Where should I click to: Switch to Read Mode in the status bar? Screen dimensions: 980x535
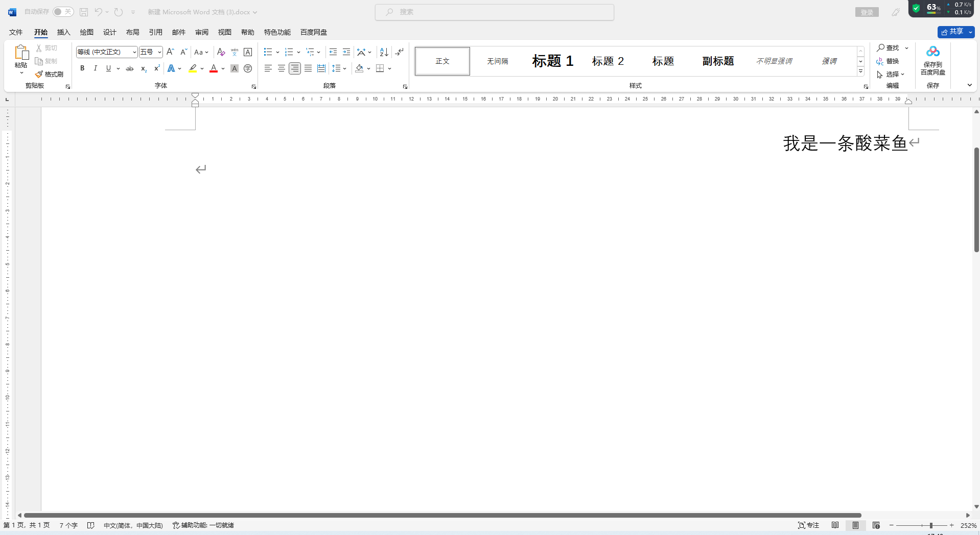click(835, 525)
